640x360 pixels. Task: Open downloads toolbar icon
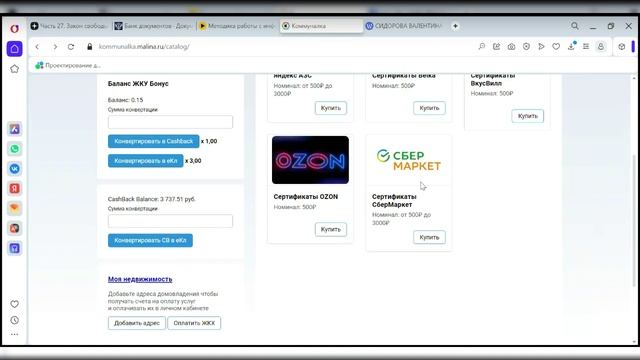[571, 46]
